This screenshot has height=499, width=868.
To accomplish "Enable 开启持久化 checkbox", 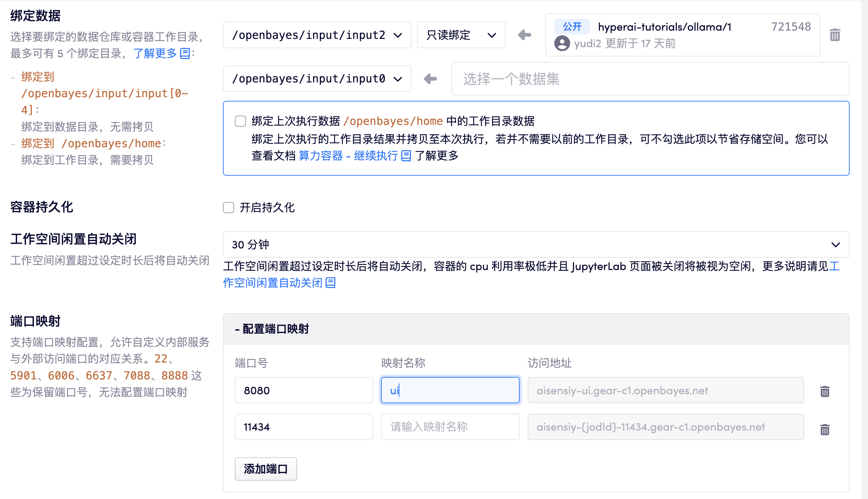I will [x=229, y=208].
